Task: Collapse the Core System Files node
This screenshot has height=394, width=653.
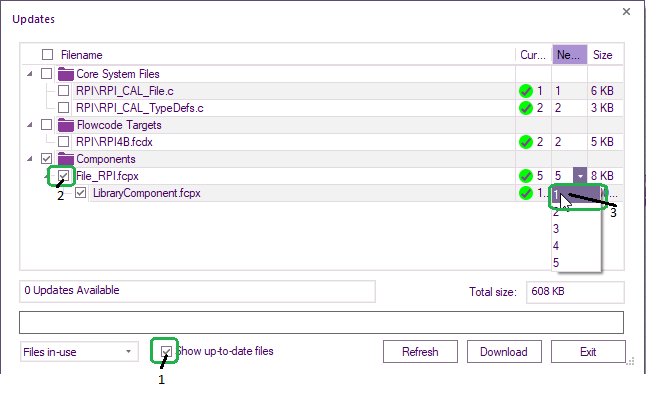Action: coord(30,74)
